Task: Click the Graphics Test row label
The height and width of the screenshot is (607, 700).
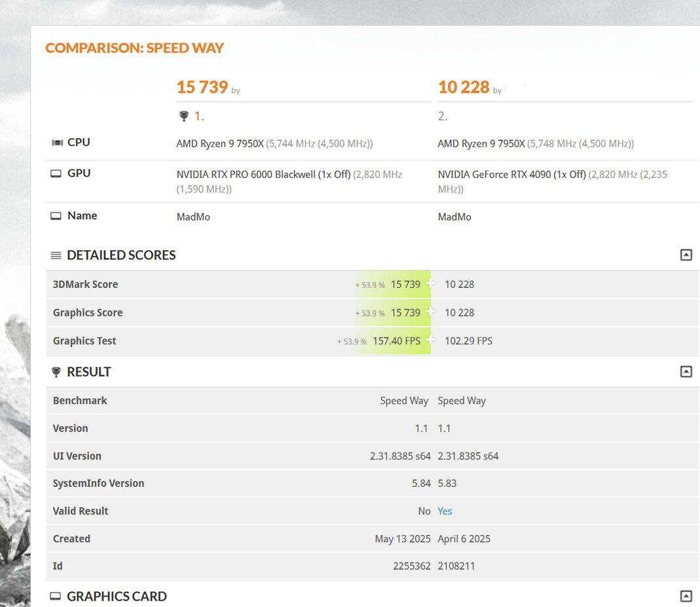Action: pos(84,341)
